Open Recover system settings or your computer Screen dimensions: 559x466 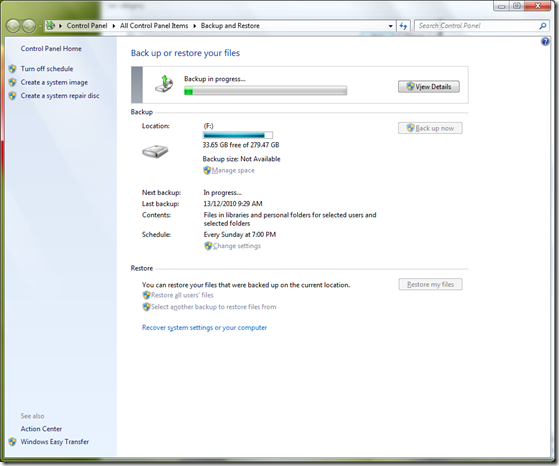(204, 327)
